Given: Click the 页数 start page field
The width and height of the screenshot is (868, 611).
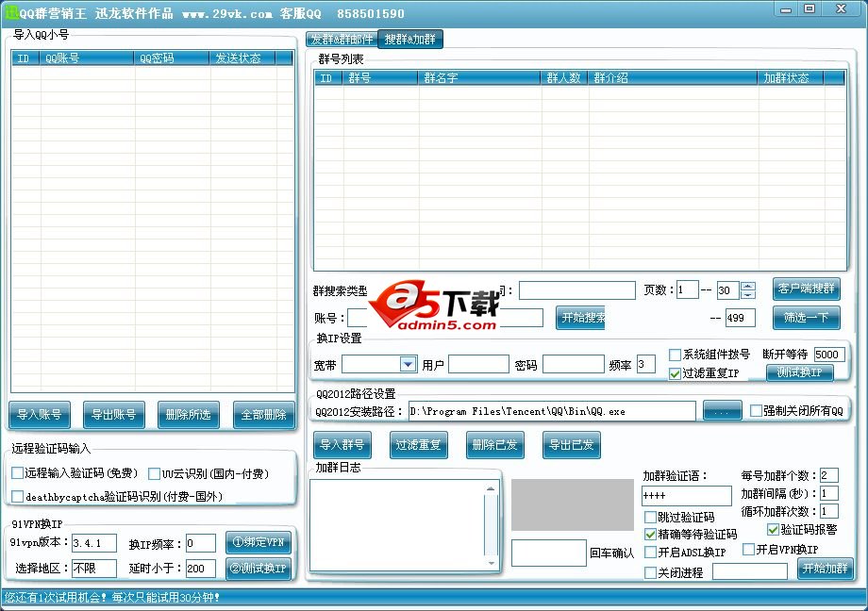Looking at the screenshot, I should point(688,289).
